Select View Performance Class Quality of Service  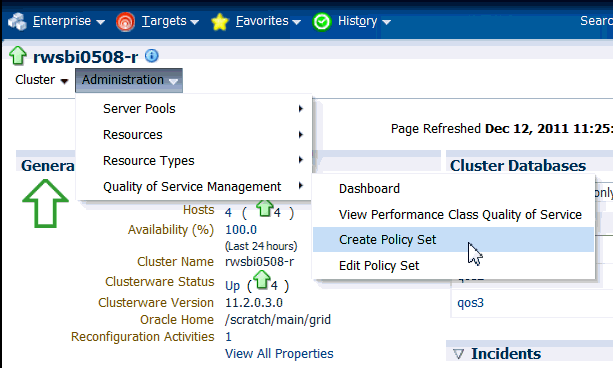453,214
